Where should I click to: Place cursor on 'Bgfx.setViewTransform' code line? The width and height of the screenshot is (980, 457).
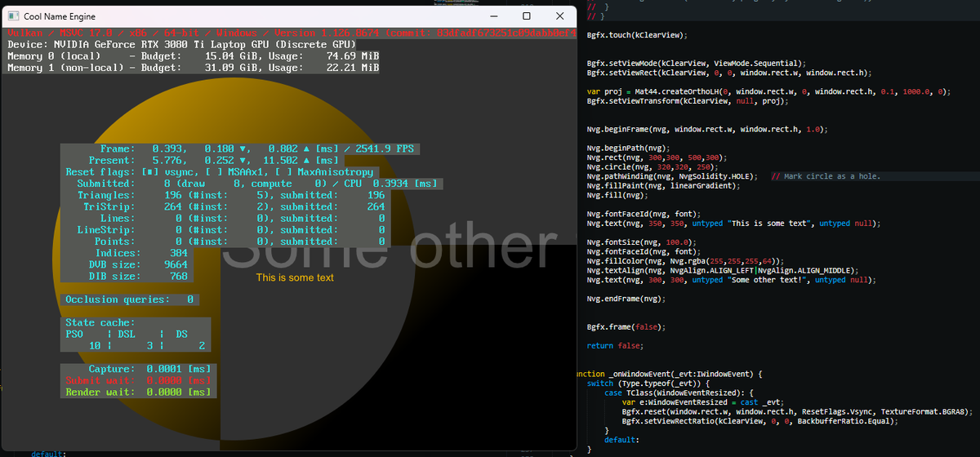(x=688, y=101)
